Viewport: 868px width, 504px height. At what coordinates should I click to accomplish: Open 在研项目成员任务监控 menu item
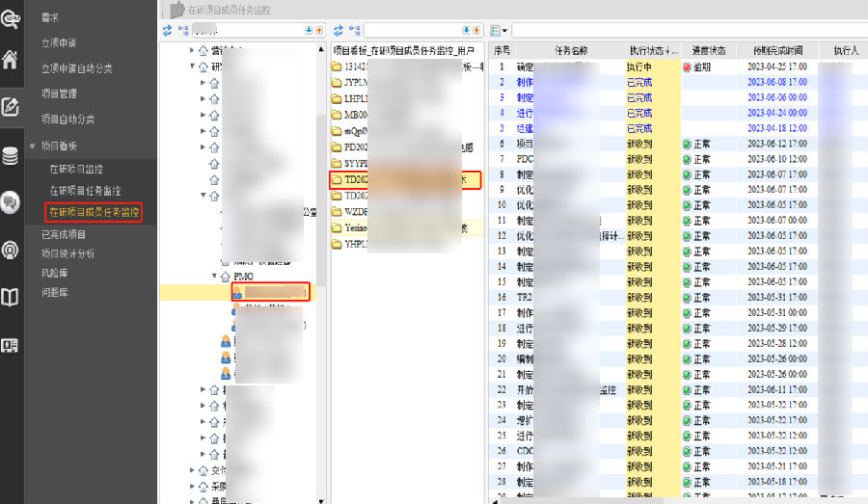(x=94, y=212)
